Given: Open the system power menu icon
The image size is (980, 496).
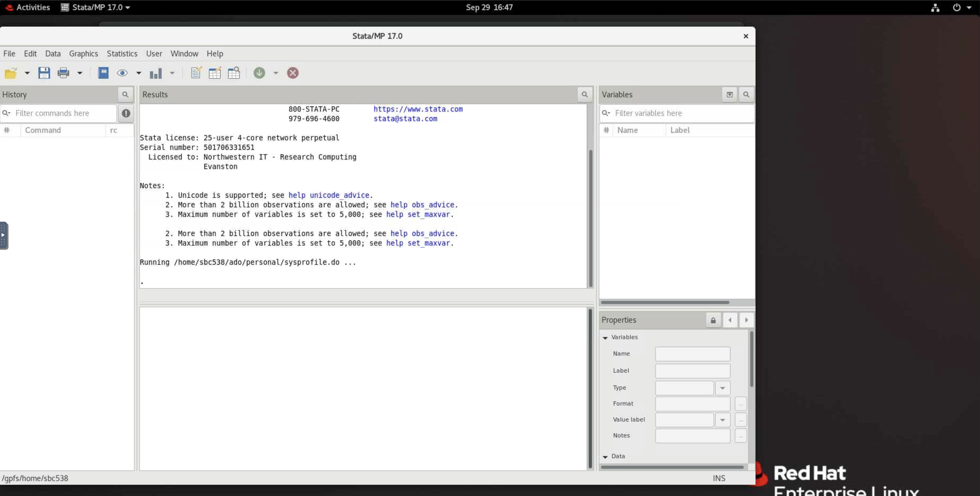Looking at the screenshot, I should pyautogui.click(x=957, y=7).
